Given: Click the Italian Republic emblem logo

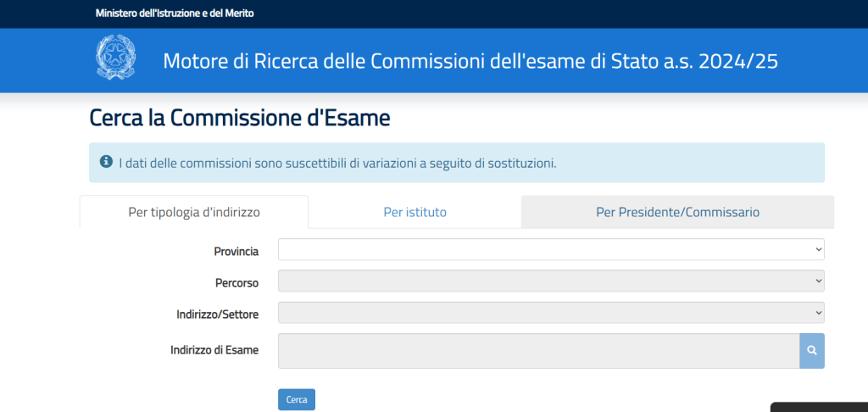Looking at the screenshot, I should pos(114,58).
